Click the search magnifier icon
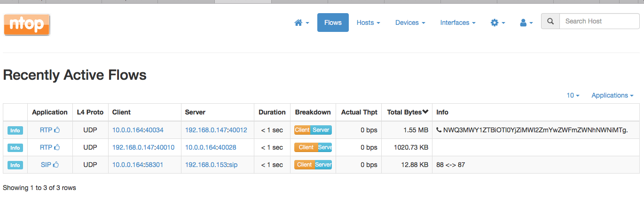The height and width of the screenshot is (198, 644). (550, 21)
